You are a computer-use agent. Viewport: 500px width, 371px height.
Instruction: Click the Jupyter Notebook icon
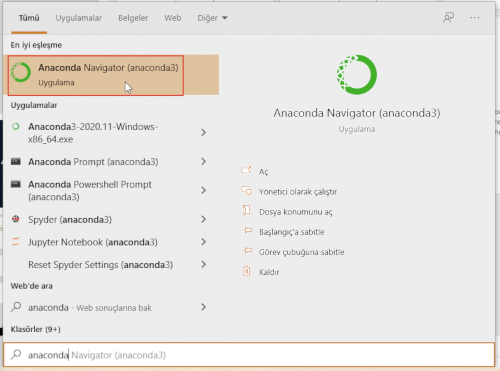[x=16, y=242]
